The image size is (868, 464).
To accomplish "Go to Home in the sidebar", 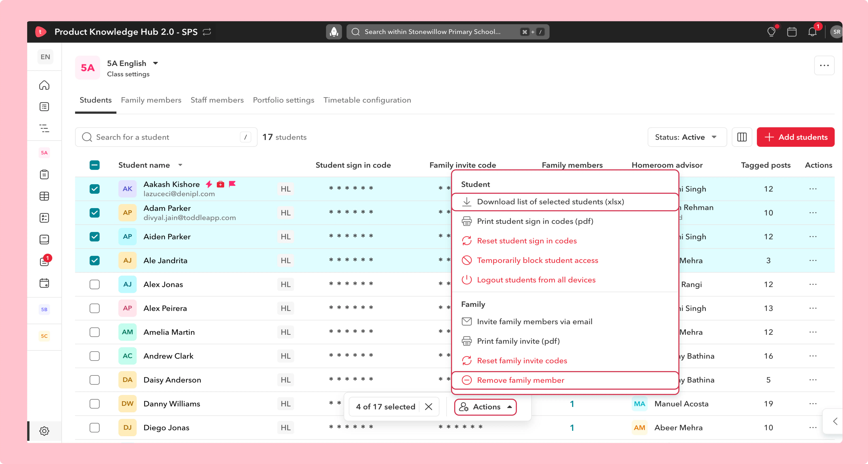I will point(44,85).
